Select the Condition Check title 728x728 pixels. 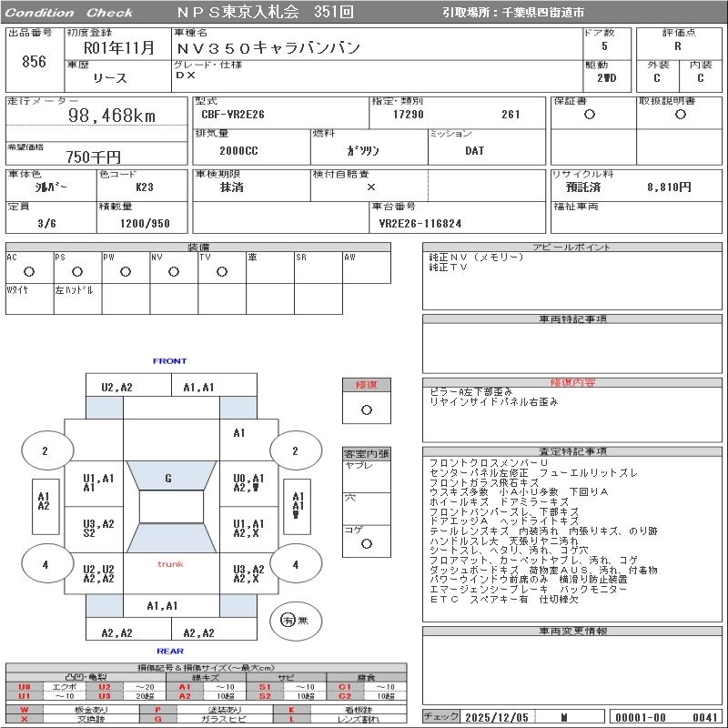coord(71,13)
